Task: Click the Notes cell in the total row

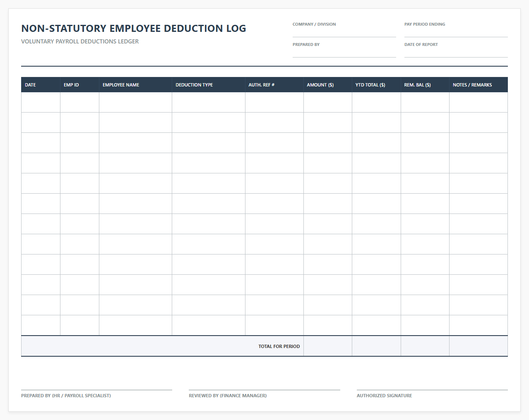Action: click(x=479, y=346)
